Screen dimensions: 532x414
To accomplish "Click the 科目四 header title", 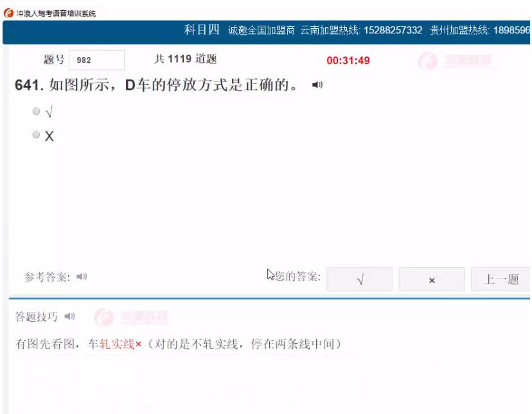I will (x=202, y=30).
